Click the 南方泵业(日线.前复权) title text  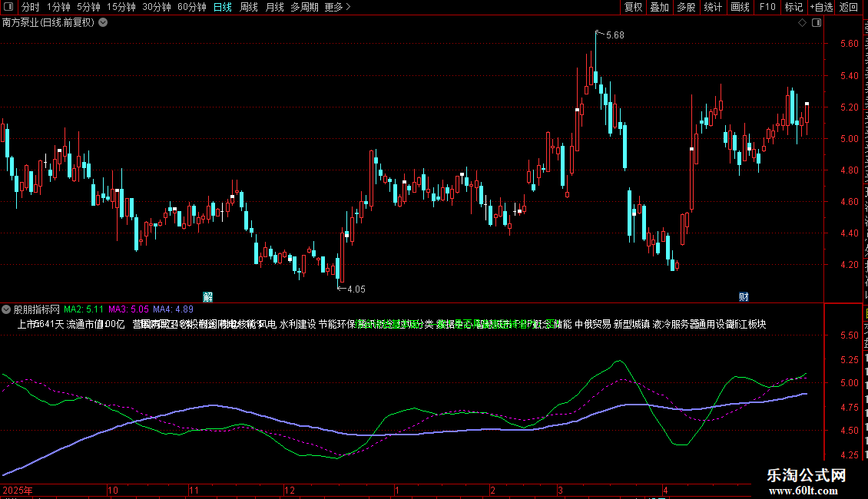(48, 23)
